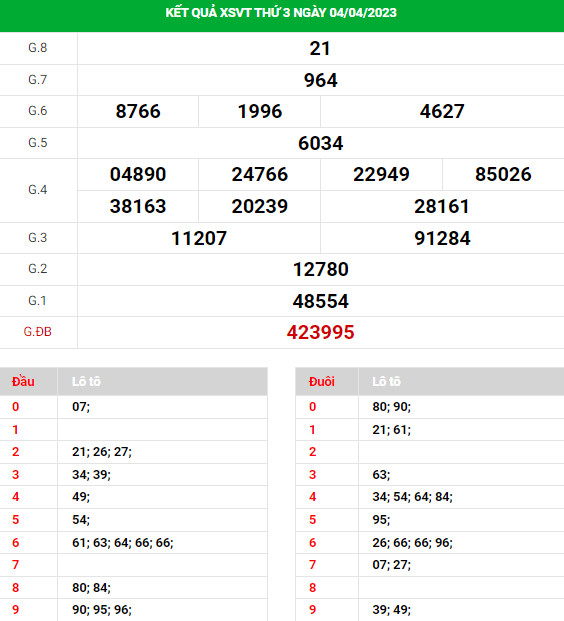
Task: Select G.4 number 85026
Action: 503,174
